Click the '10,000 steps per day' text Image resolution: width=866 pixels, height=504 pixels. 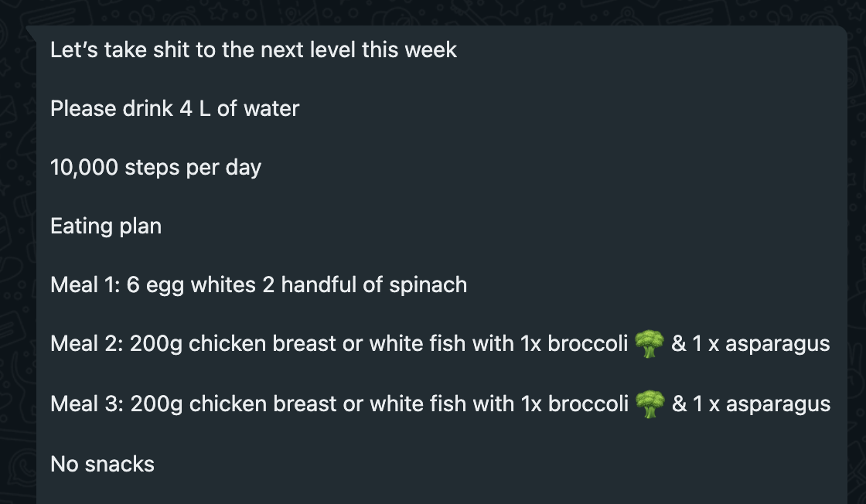coord(155,167)
